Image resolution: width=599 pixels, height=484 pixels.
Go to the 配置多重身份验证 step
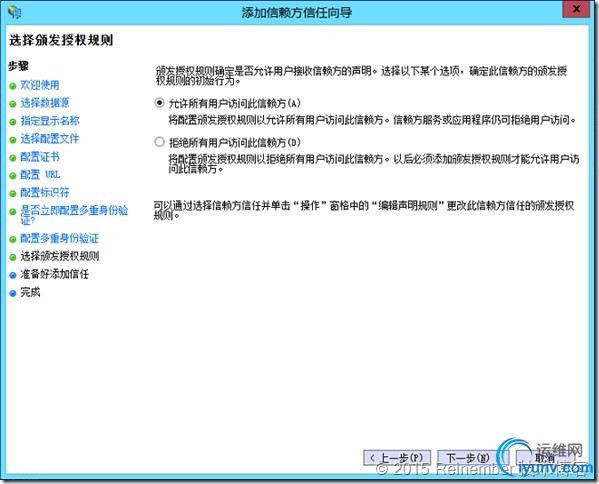[60, 238]
